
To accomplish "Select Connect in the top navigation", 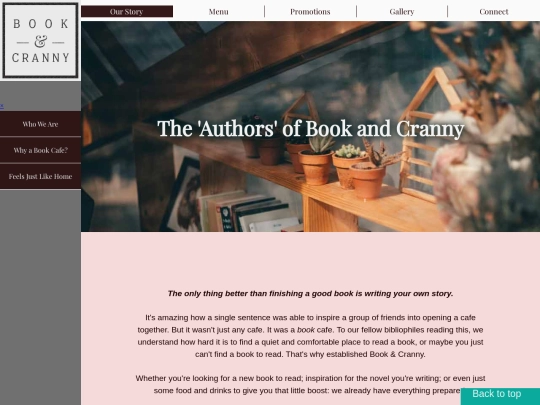I will coord(494,11).
